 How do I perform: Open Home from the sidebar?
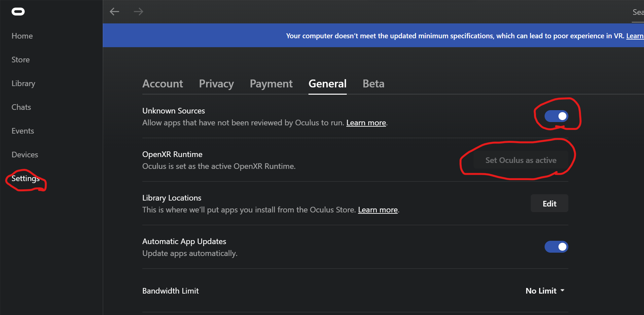22,36
